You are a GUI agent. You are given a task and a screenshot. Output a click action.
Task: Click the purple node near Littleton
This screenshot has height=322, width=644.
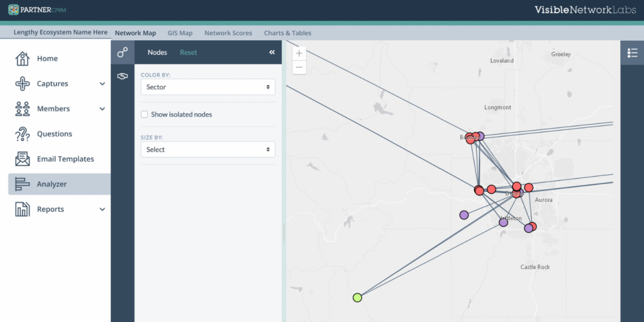coord(503,222)
